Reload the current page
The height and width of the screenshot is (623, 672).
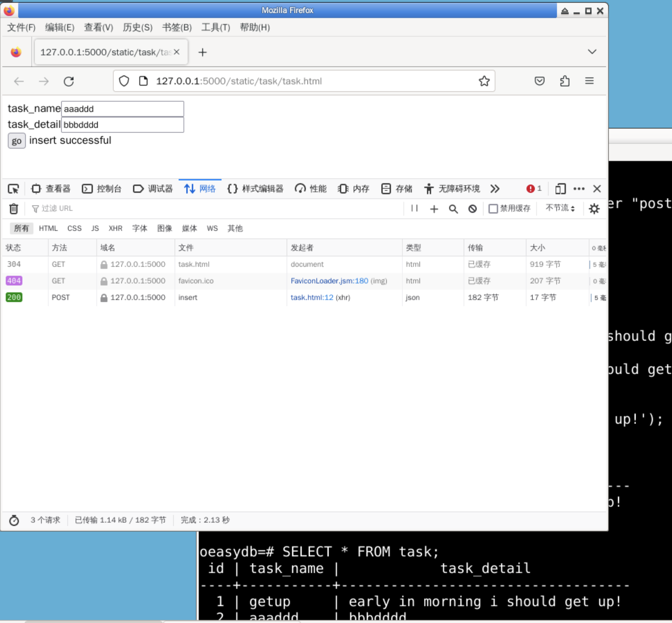click(x=69, y=82)
